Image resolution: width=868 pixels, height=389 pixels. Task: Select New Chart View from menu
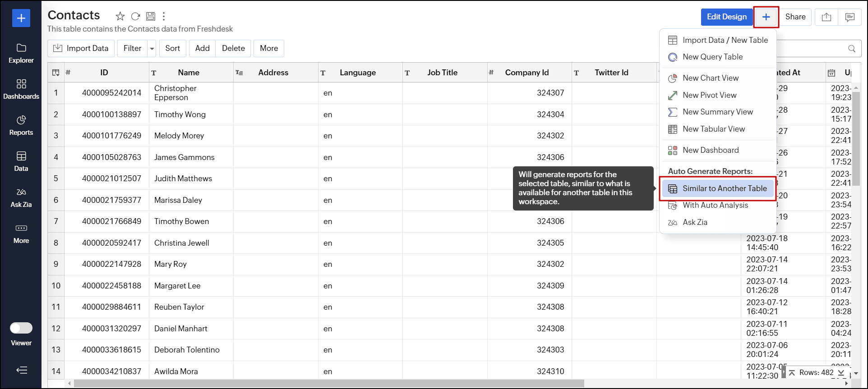point(710,78)
